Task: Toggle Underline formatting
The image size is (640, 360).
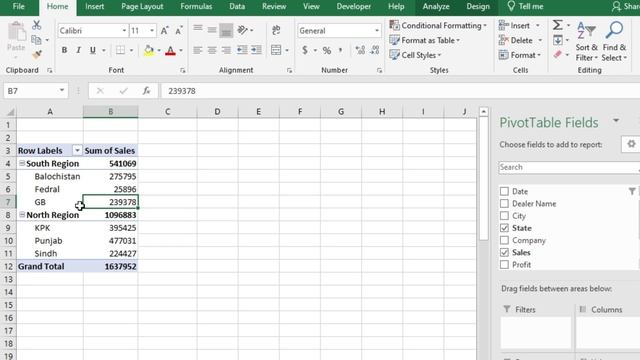Action: (93, 50)
